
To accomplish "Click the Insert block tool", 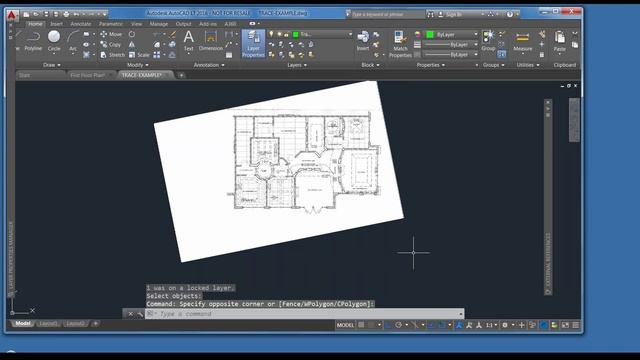I will coord(363,41).
